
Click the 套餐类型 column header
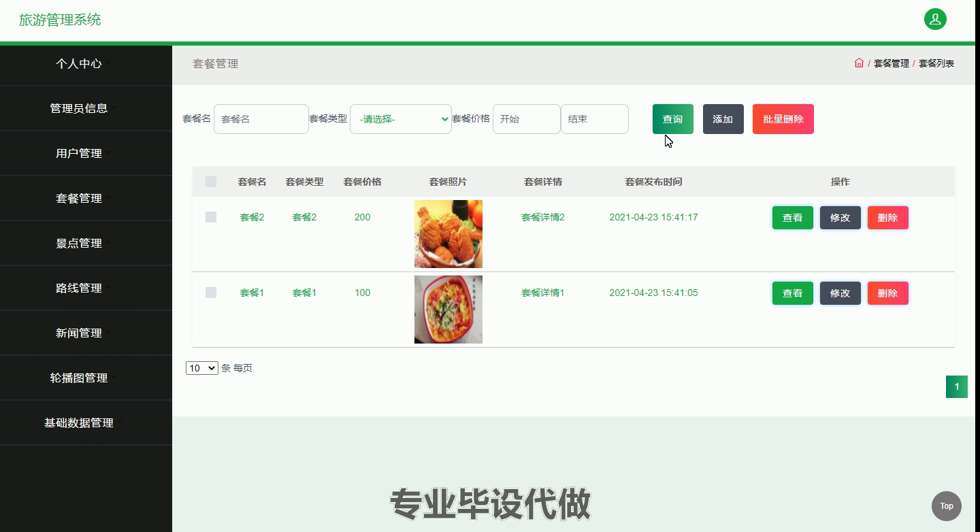[x=304, y=182]
